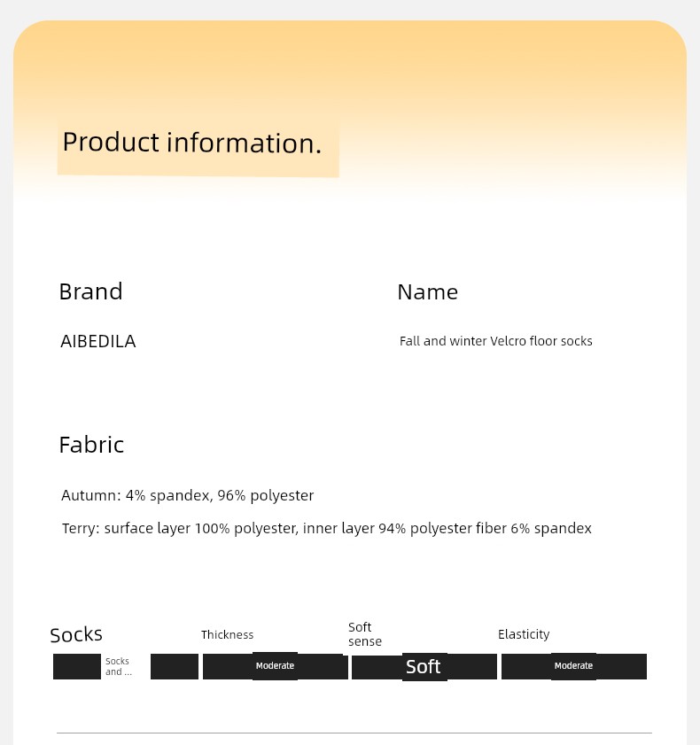Click Fall and winter Velcro floor socks
Screen dimensions: 700x745
495,341
